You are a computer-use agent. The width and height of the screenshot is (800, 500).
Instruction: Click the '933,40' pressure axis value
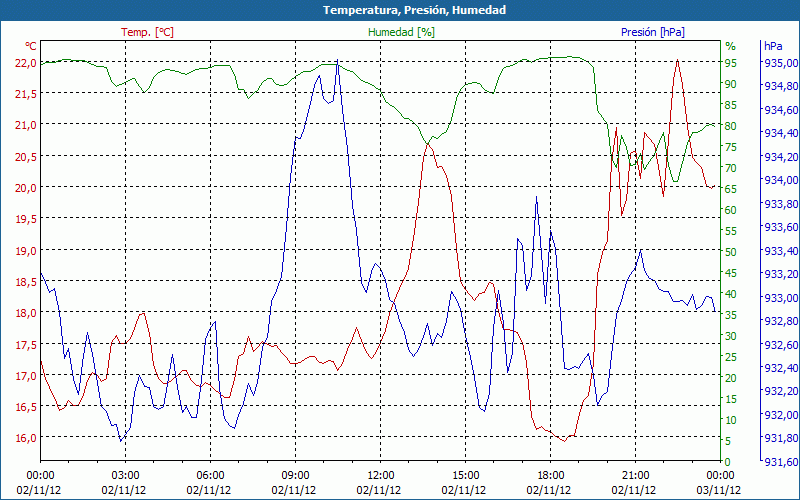pos(781,251)
